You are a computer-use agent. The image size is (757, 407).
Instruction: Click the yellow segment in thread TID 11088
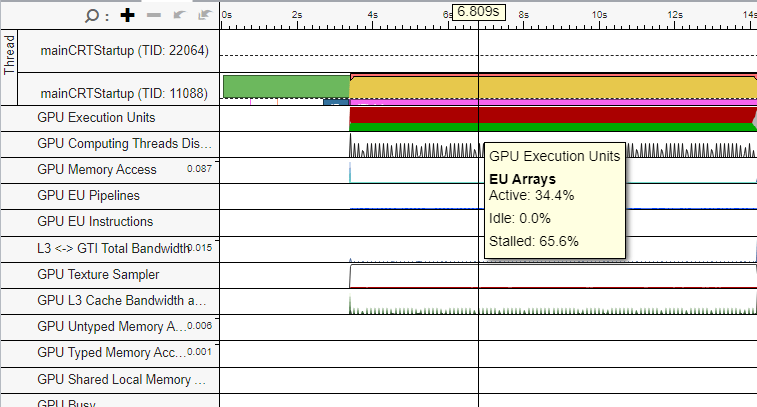click(x=553, y=88)
